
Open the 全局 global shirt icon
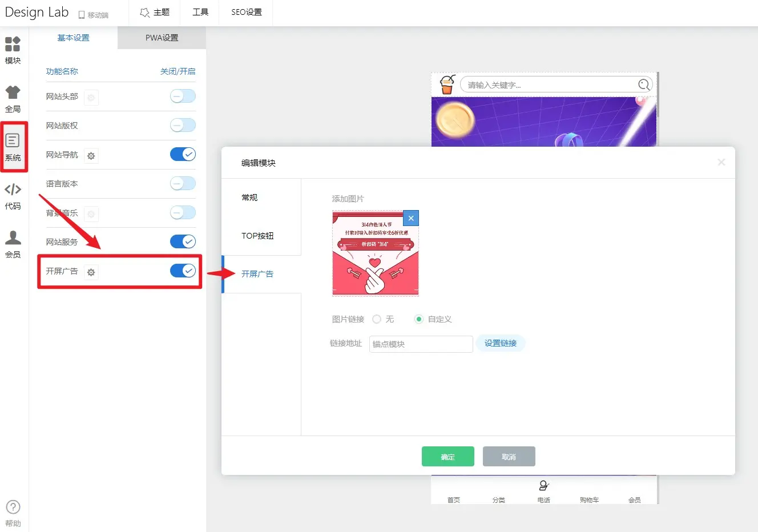click(13, 98)
